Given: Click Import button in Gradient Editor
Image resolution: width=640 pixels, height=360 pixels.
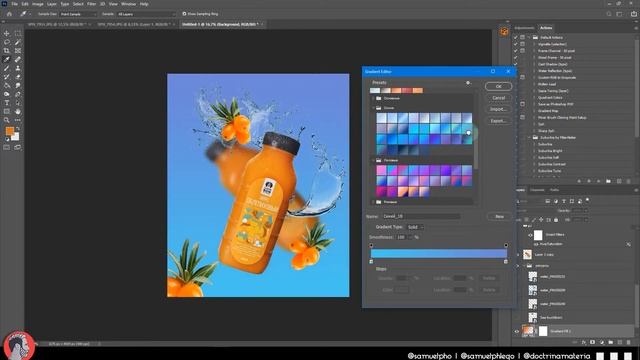Looking at the screenshot, I should [498, 109].
